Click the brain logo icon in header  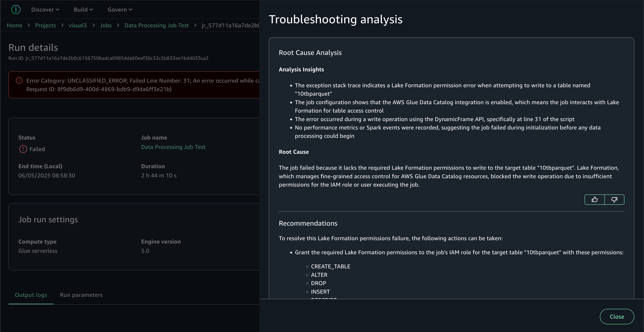16,10
